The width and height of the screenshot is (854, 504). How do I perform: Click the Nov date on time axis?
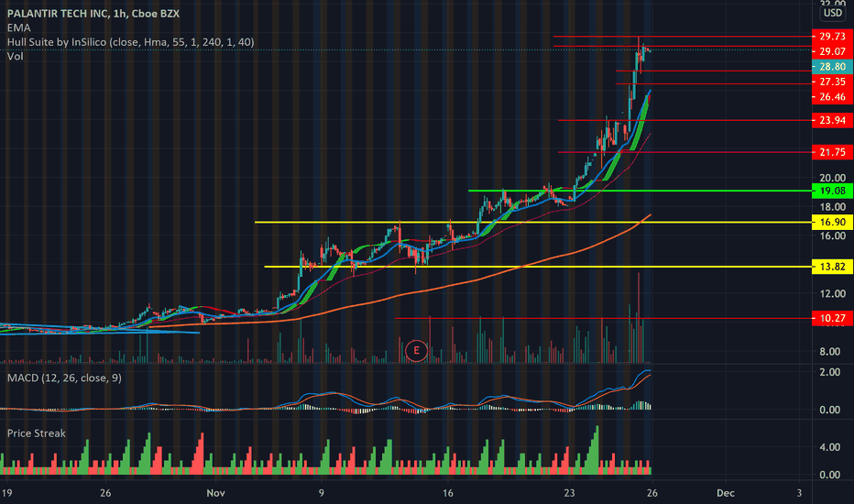215,493
